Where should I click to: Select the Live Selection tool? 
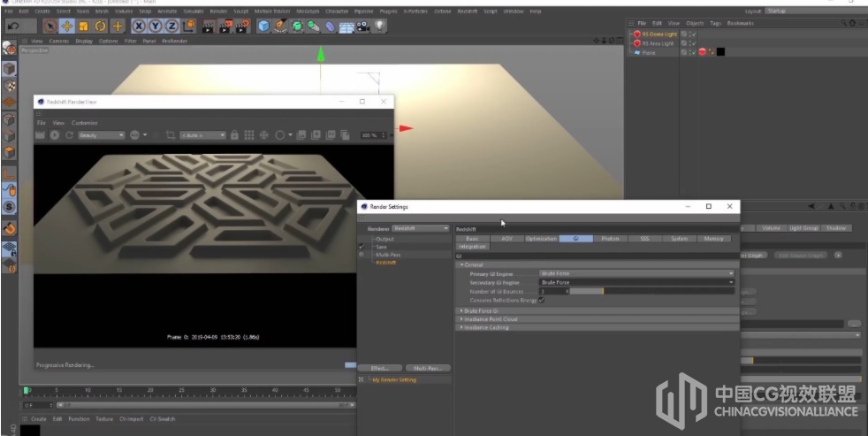tap(50, 26)
